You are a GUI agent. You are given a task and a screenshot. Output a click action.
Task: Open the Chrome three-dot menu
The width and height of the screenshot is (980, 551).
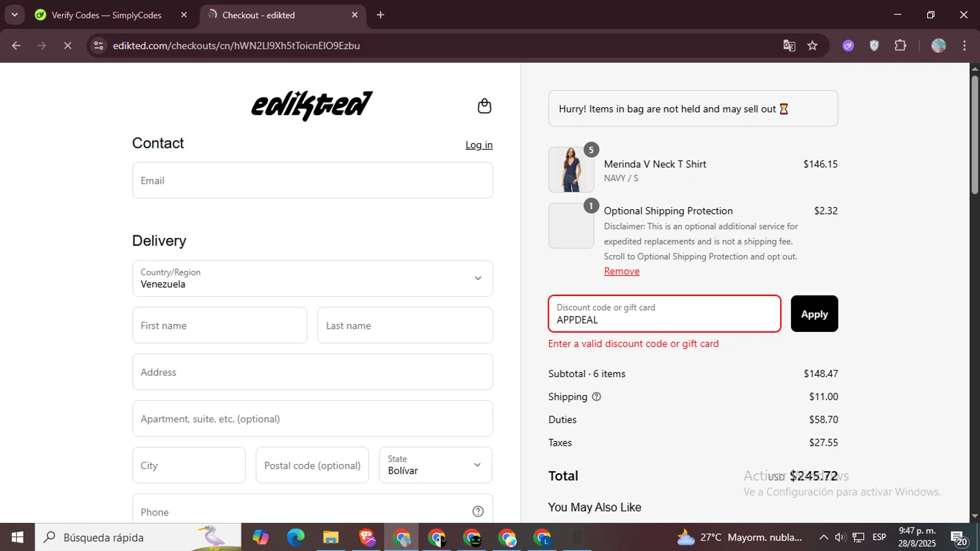click(x=964, y=46)
